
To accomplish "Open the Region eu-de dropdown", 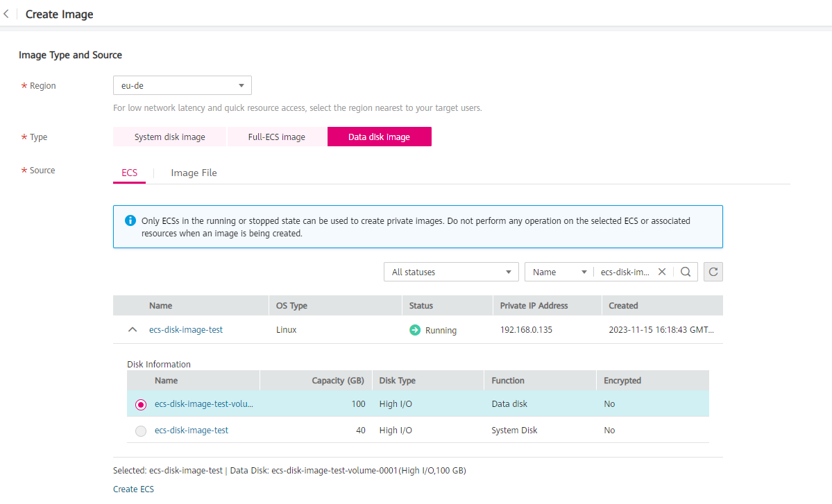I will coord(182,85).
